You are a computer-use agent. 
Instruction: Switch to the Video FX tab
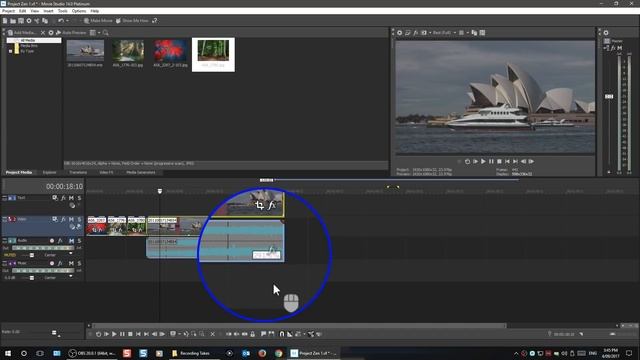click(106, 173)
